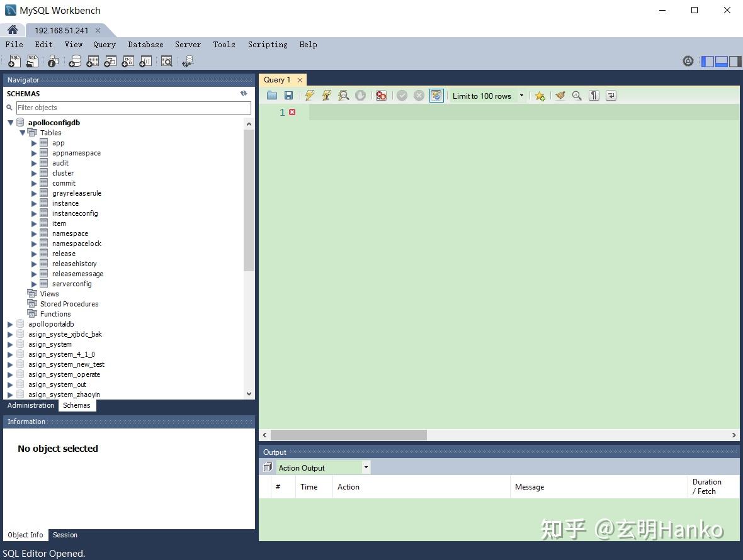Open the Database menu
743x560 pixels.
[145, 45]
